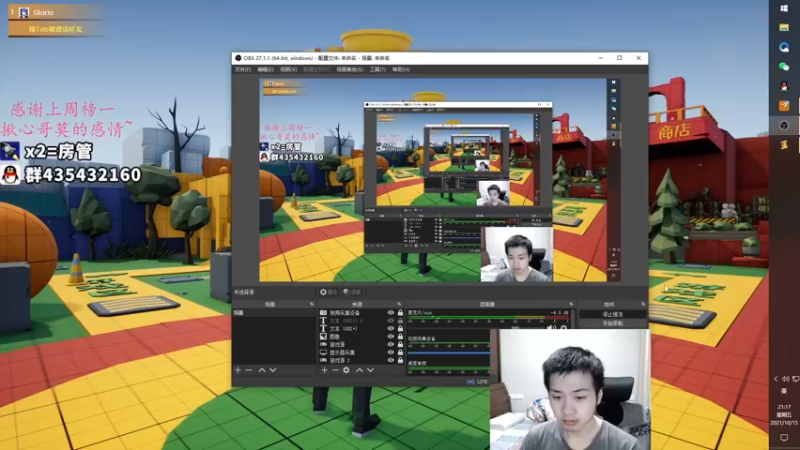Toggle lock on display capture source
The image size is (800, 450).
(x=401, y=353)
